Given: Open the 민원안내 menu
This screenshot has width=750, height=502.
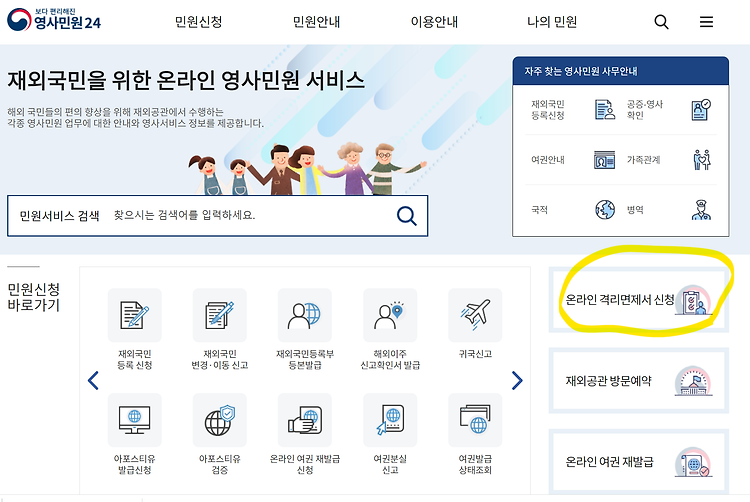Looking at the screenshot, I should click(316, 22).
